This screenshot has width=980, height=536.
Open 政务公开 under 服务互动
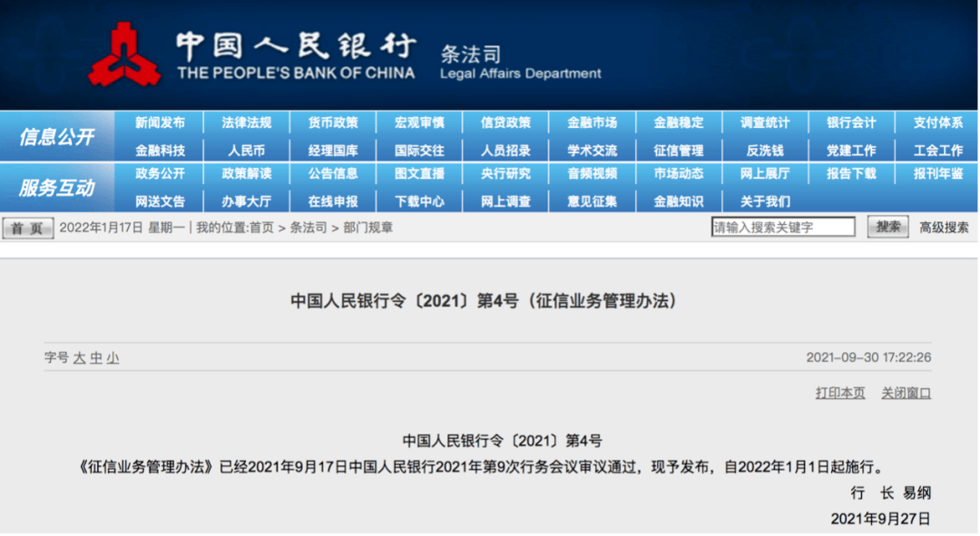pos(160,173)
